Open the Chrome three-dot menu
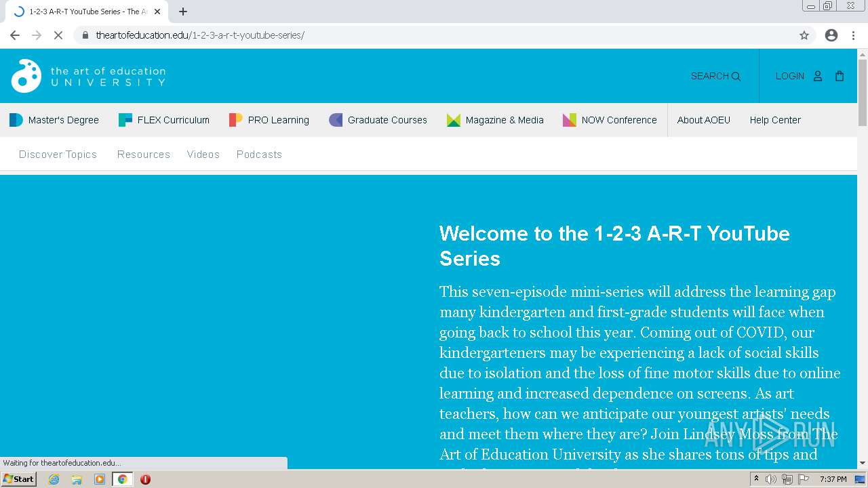This screenshot has height=488, width=868. 853,35
